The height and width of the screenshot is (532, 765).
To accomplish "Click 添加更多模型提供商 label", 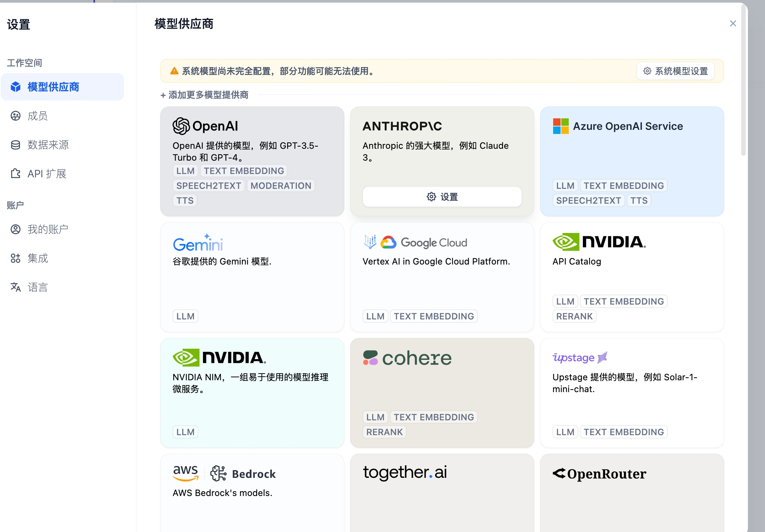I will [204, 95].
